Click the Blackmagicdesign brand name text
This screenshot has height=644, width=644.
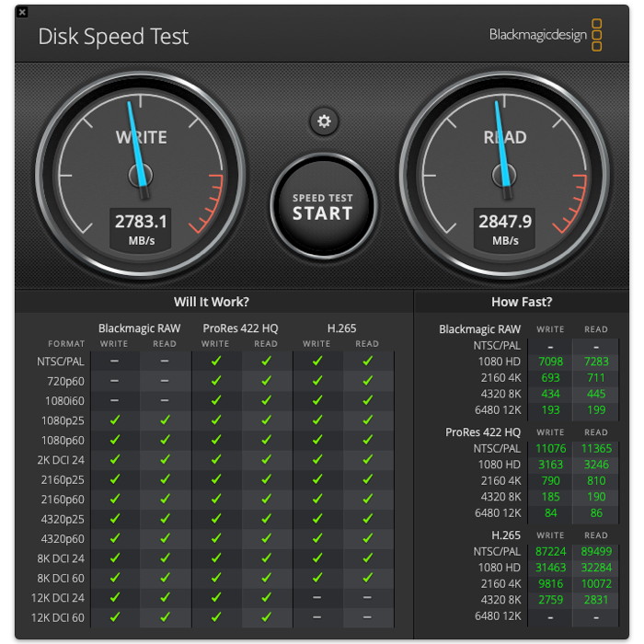537,35
